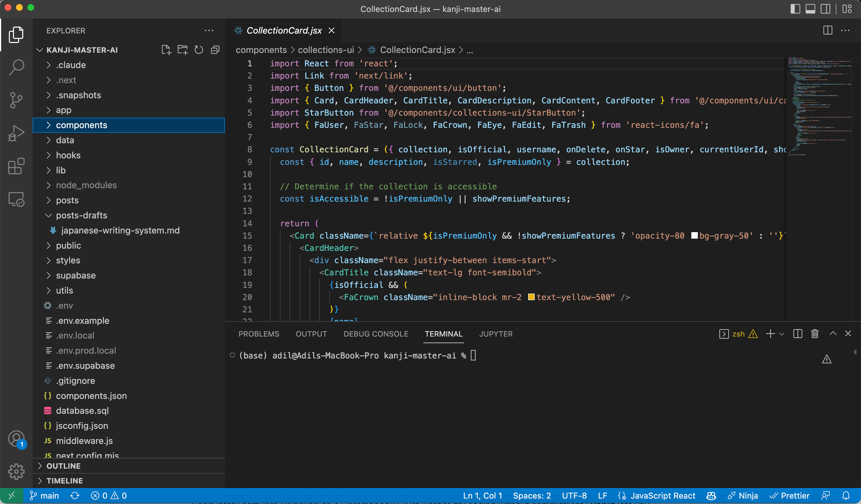Switch to the DEBUG CONSOLE tab
The width and height of the screenshot is (861, 504).
376,334
